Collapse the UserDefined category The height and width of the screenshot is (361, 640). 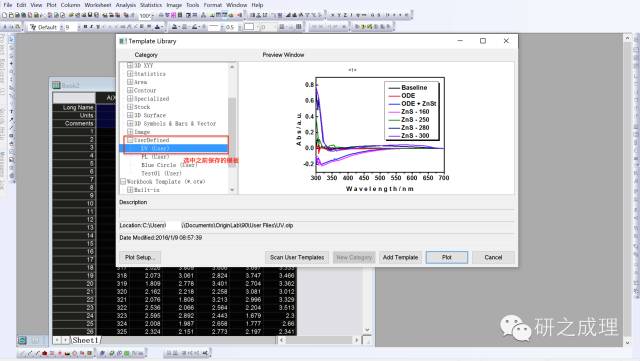pos(130,140)
